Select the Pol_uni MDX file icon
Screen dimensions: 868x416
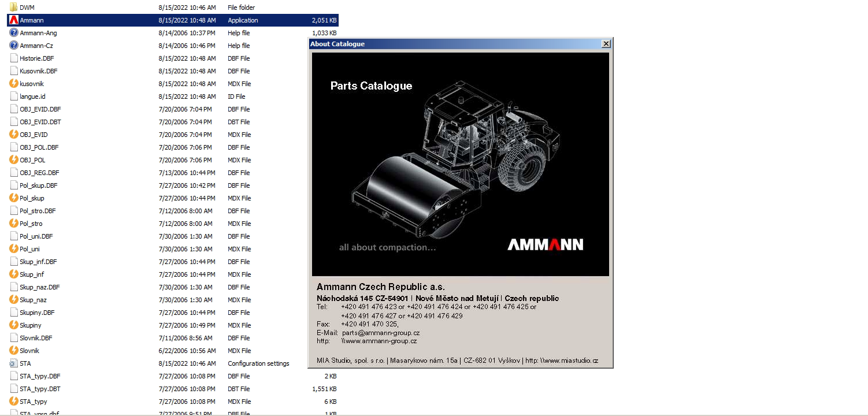click(x=13, y=249)
